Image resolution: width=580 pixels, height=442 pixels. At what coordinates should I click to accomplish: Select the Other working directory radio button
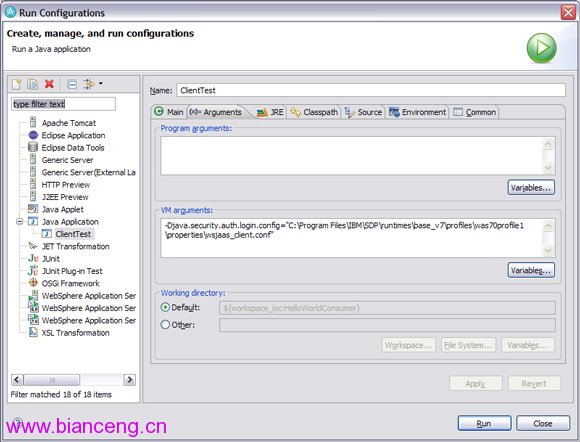point(165,324)
